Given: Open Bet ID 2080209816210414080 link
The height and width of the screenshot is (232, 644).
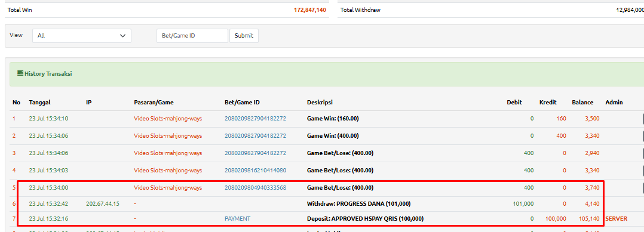Looking at the screenshot, I should [255, 170].
